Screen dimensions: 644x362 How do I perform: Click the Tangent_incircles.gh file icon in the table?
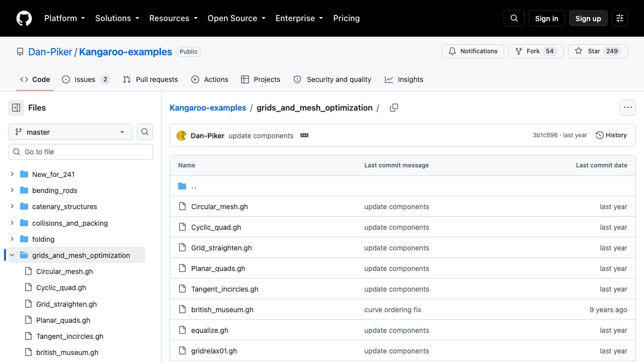click(x=182, y=289)
